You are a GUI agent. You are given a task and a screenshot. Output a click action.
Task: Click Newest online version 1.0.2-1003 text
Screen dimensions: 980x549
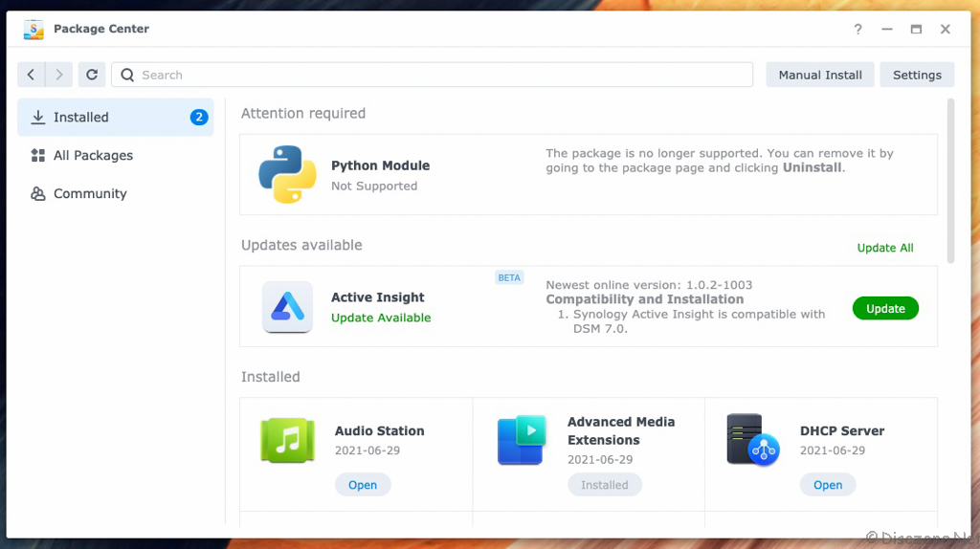point(649,285)
